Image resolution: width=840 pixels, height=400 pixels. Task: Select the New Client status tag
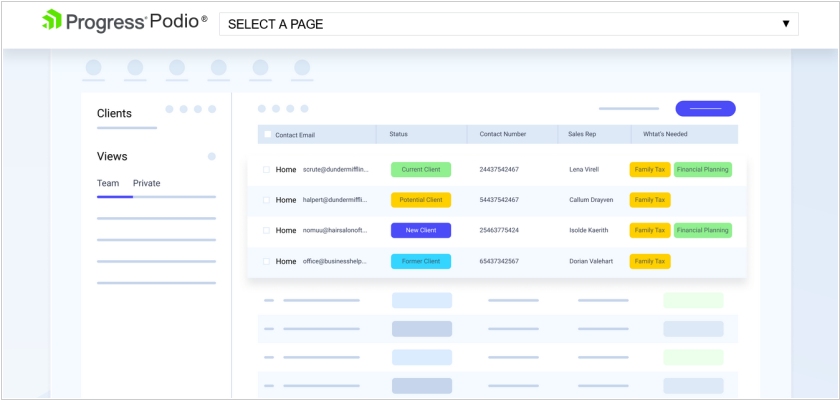pos(421,230)
